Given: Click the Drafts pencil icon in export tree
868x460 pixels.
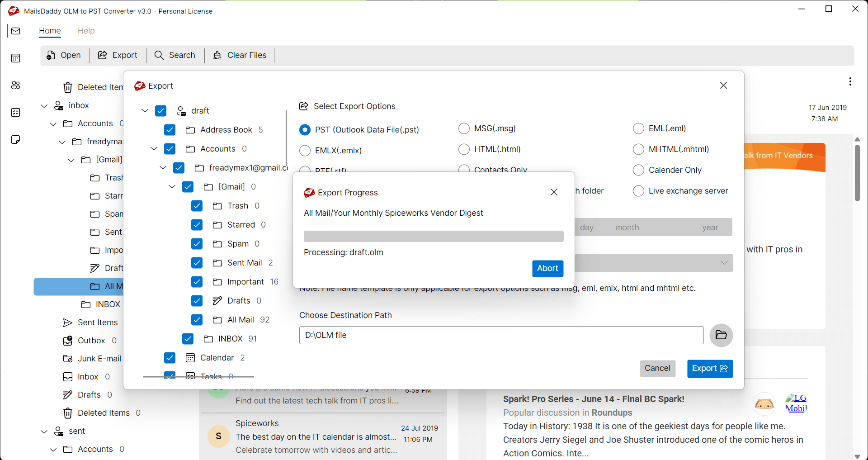Looking at the screenshot, I should click(x=217, y=301).
